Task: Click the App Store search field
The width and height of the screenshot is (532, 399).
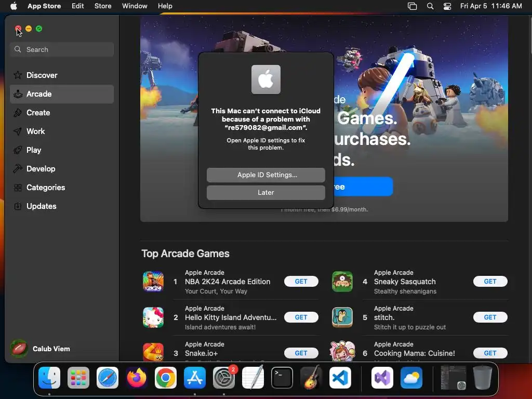Action: [x=62, y=49]
